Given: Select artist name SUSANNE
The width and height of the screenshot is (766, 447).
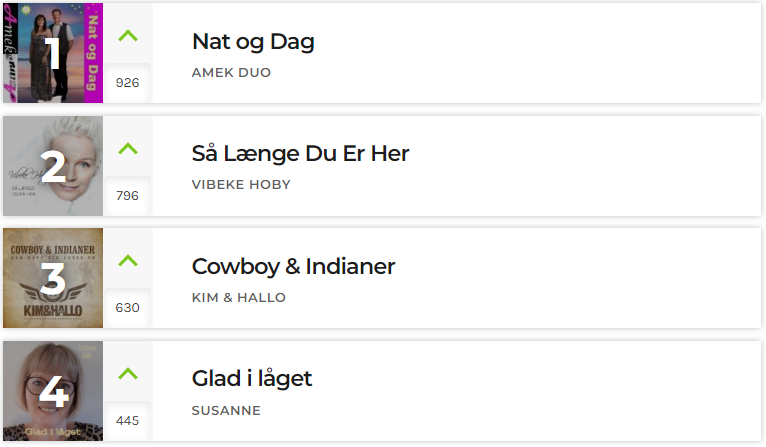Looking at the screenshot, I should [x=226, y=410].
